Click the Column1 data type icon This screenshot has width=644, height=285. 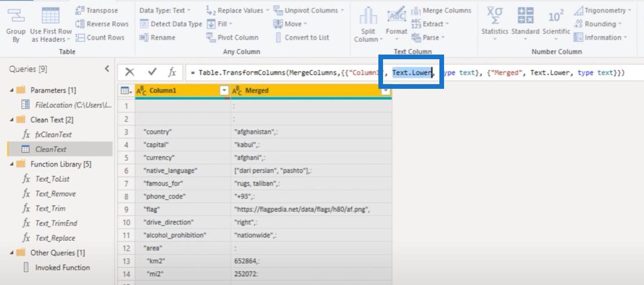tap(141, 91)
